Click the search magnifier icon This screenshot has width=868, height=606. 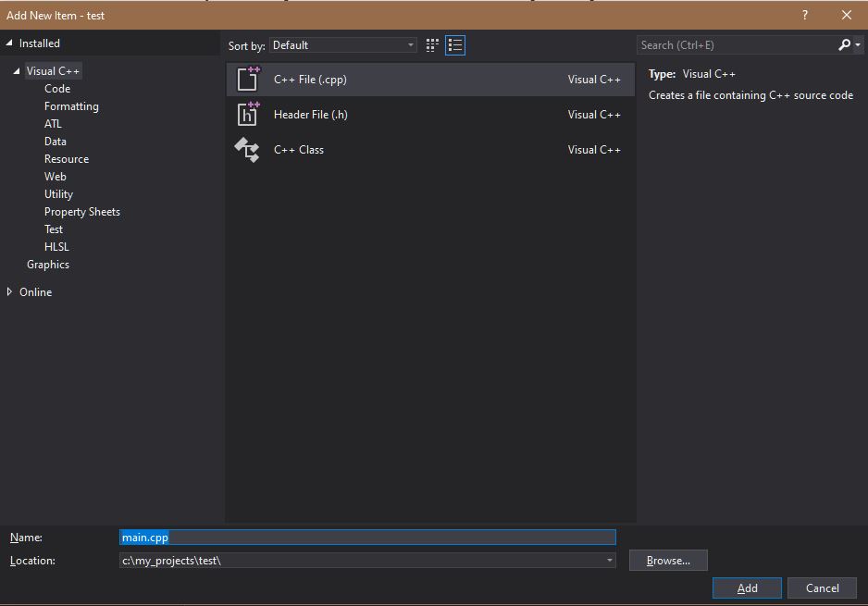tap(844, 44)
